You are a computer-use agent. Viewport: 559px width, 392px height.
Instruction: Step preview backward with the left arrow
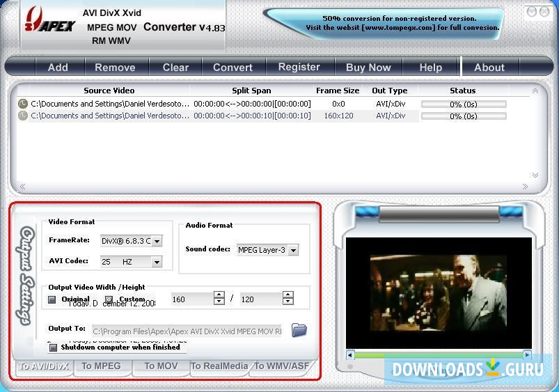pos(350,355)
